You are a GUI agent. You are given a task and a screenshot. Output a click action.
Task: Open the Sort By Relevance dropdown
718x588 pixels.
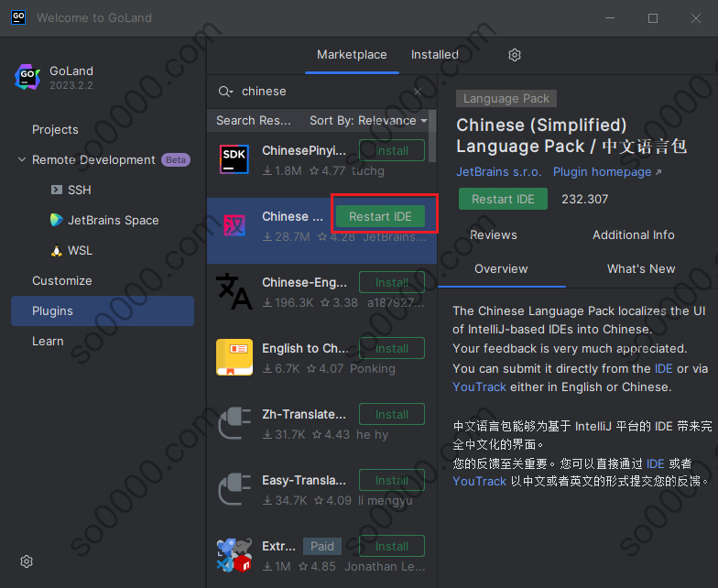[368, 121]
